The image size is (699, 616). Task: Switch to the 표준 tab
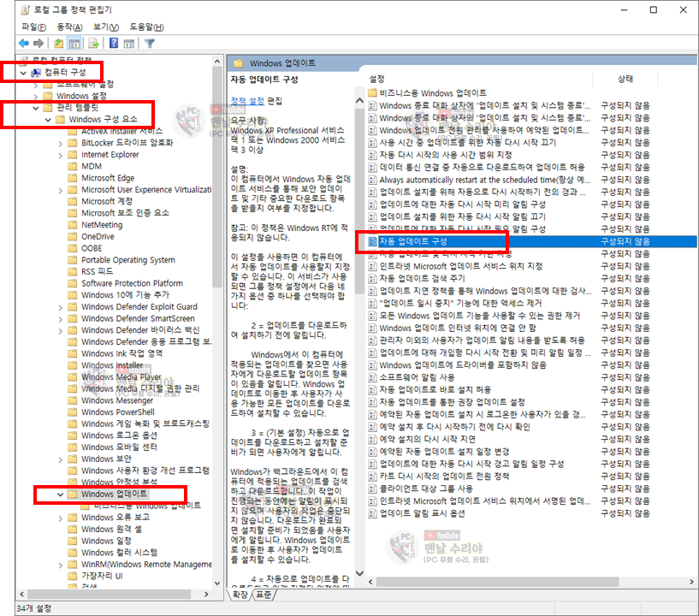pyautogui.click(x=264, y=595)
